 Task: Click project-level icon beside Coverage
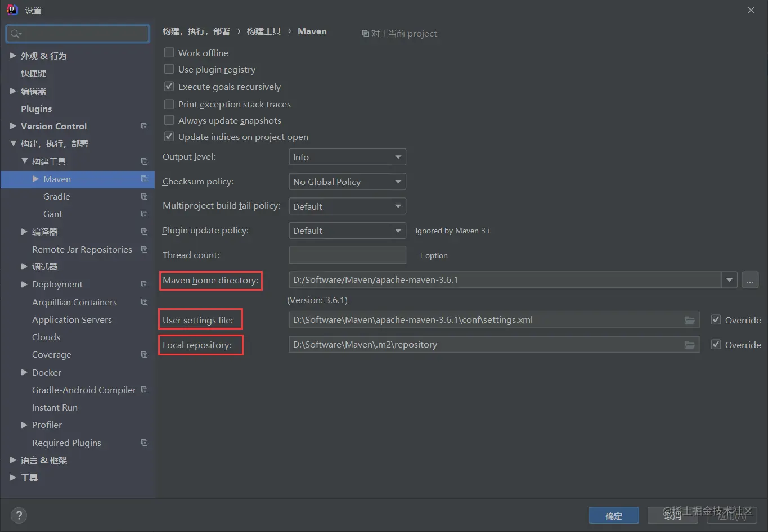coord(144,355)
